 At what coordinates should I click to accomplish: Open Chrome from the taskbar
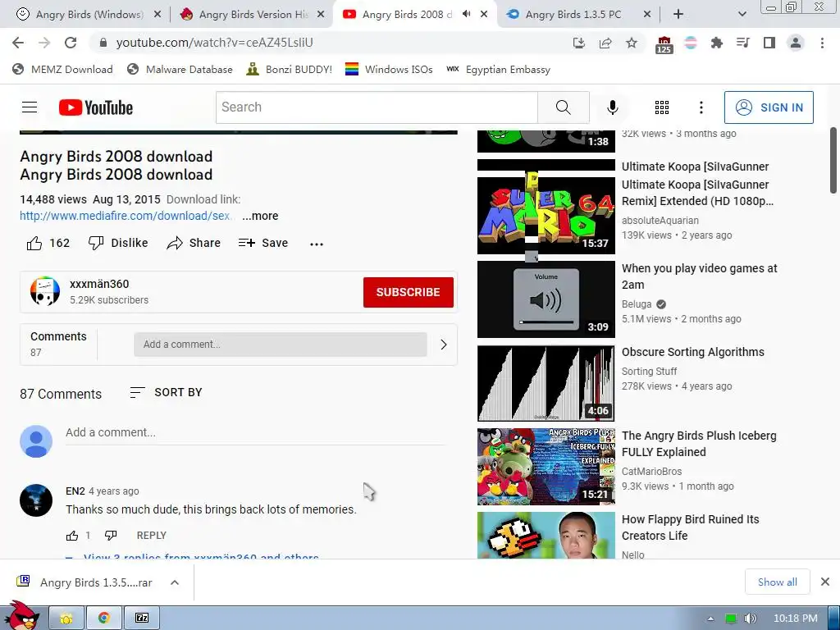[104, 619]
